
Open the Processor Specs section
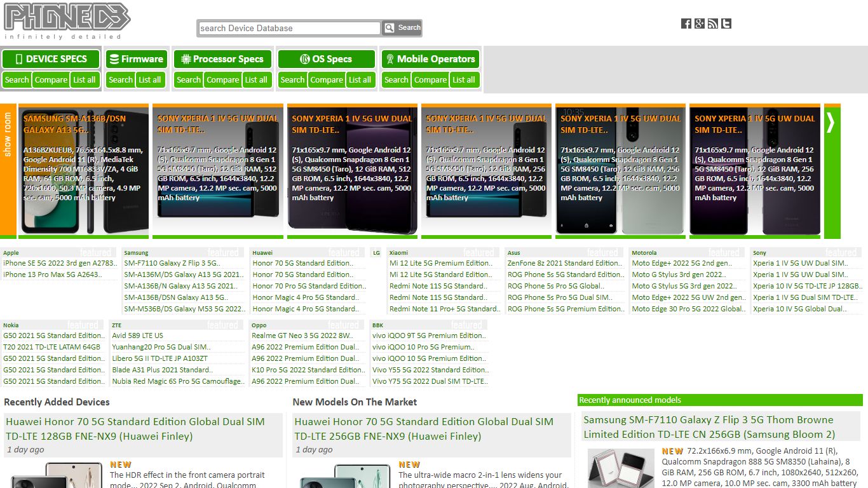coord(222,59)
